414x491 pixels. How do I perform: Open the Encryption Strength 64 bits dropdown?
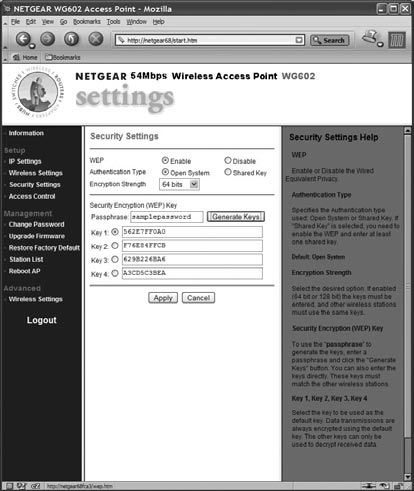point(179,184)
